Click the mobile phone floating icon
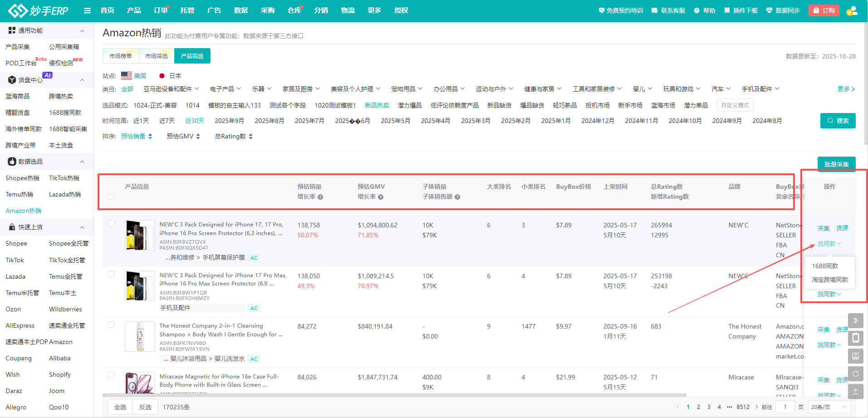 click(x=855, y=338)
